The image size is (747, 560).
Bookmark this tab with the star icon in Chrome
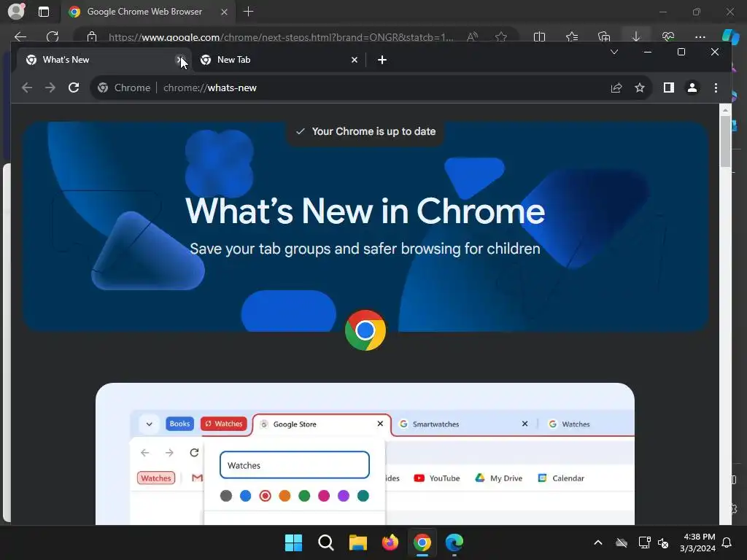(639, 87)
